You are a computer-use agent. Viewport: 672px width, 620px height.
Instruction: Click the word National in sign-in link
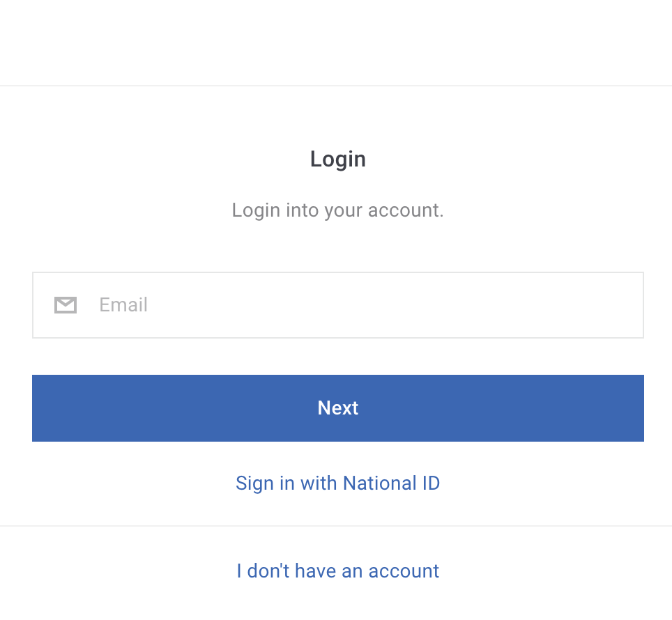380,483
